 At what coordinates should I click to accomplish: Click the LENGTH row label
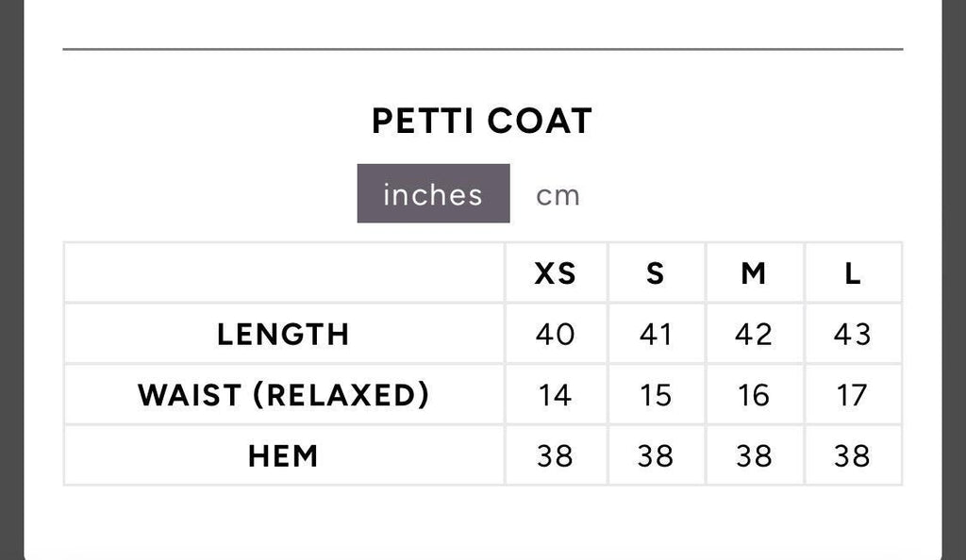283,334
